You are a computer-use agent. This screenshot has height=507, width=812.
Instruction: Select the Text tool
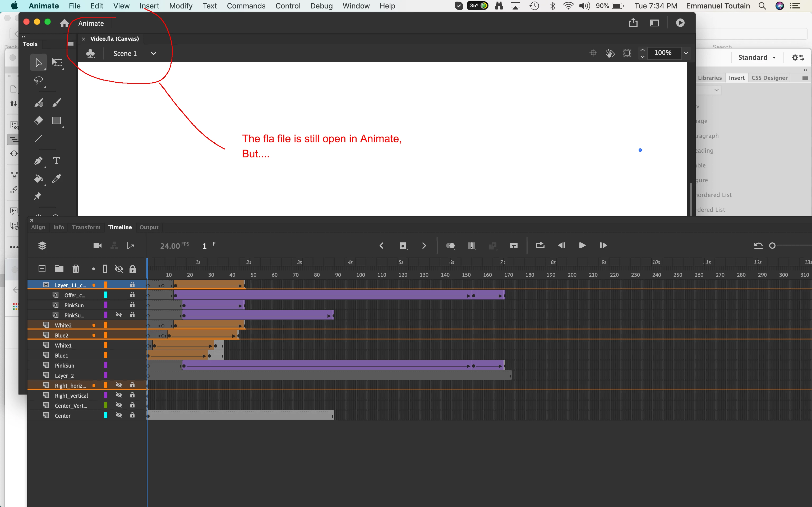pos(56,161)
